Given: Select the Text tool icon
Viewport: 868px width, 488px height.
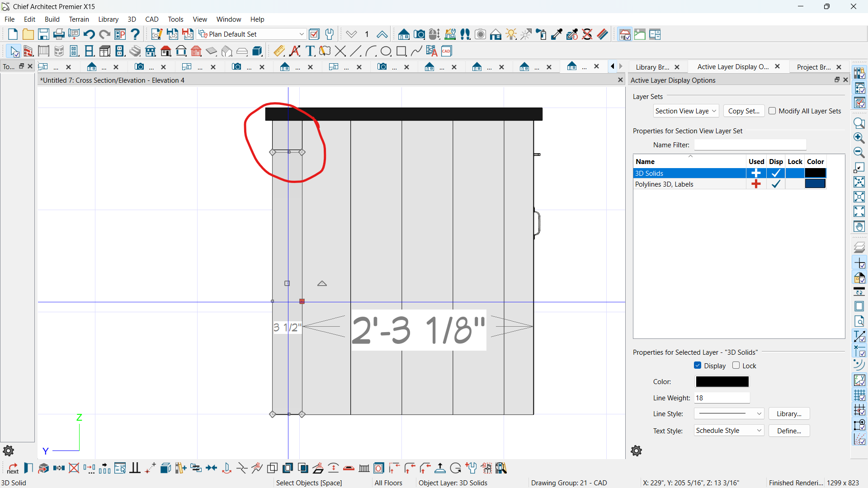Looking at the screenshot, I should pyautogui.click(x=310, y=51).
